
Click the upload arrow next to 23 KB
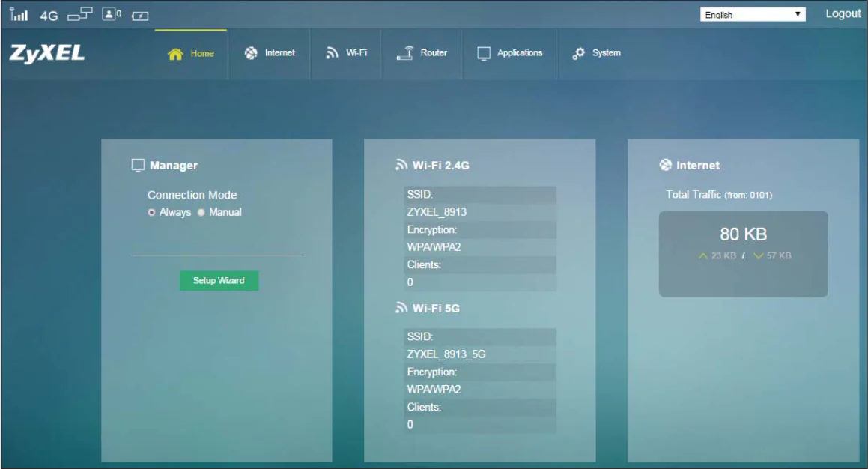(703, 255)
